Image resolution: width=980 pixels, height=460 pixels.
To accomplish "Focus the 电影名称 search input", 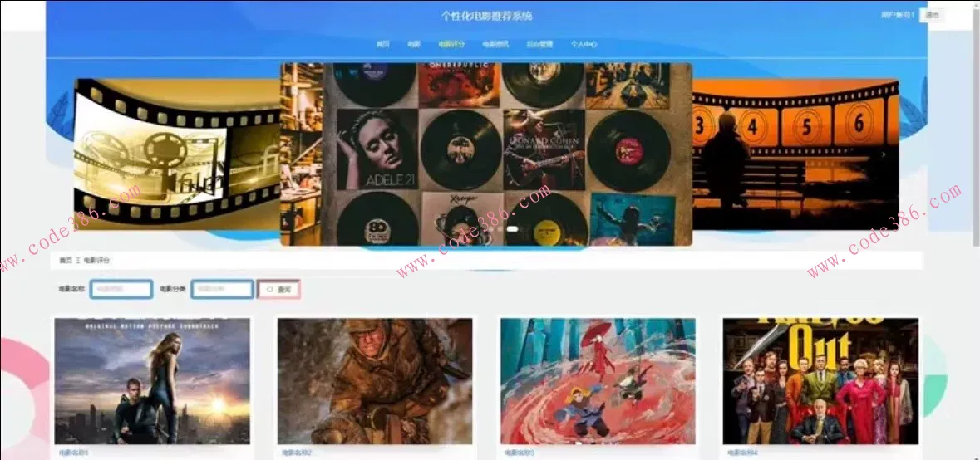I will (x=121, y=289).
